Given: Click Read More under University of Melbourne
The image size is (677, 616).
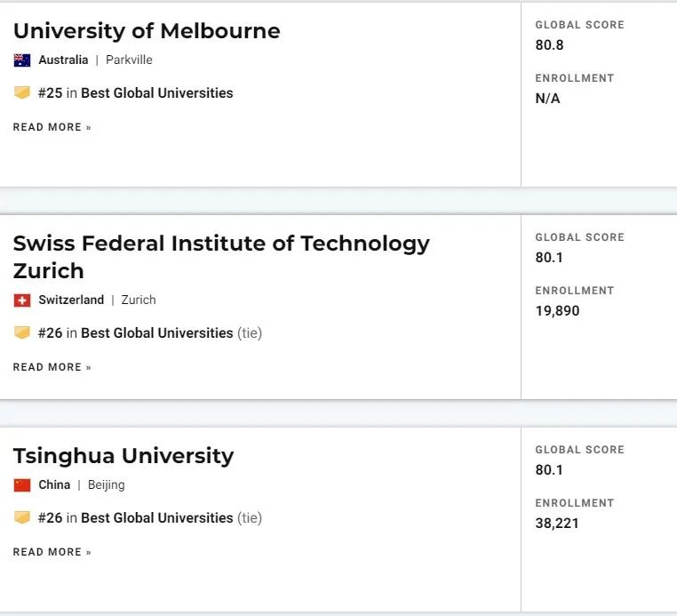Looking at the screenshot, I should click(52, 127).
